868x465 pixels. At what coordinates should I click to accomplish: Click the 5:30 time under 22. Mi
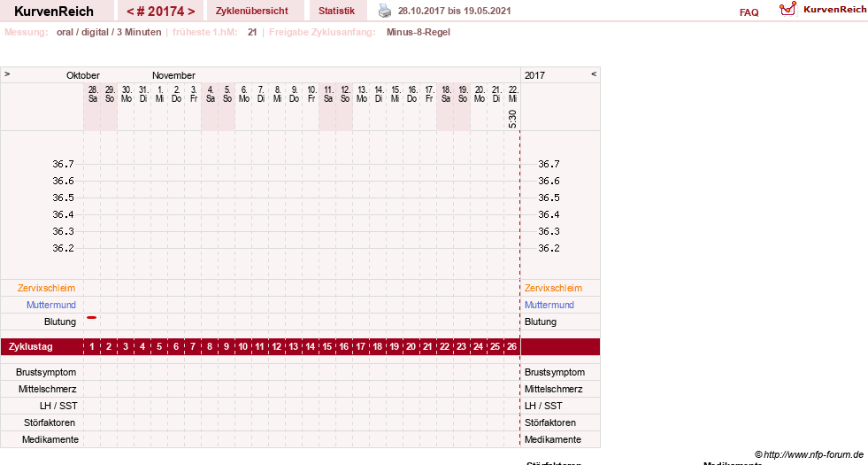(512, 119)
